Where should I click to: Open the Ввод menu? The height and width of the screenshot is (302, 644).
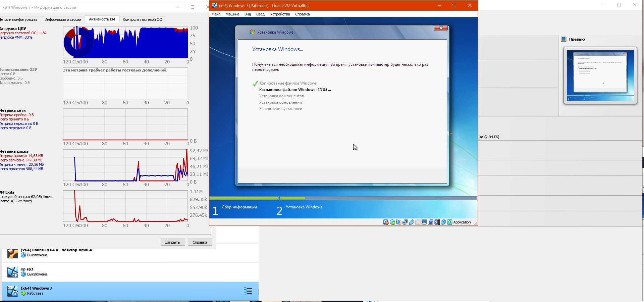pyautogui.click(x=260, y=14)
